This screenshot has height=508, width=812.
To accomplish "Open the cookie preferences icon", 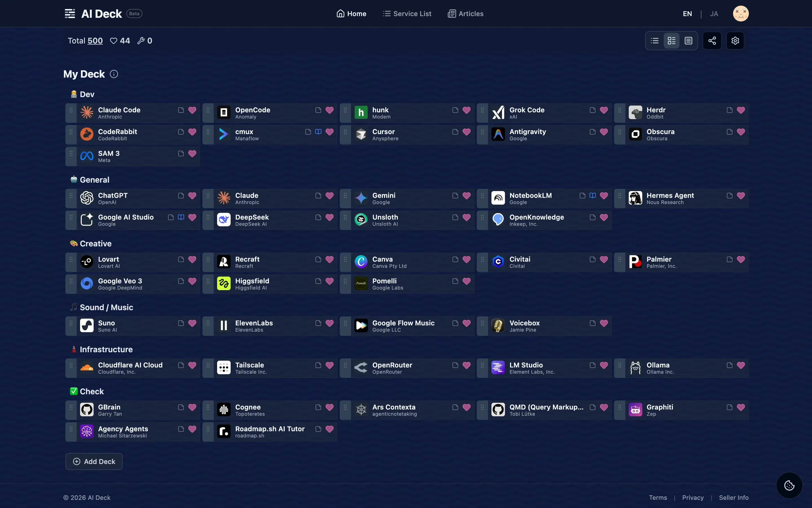I will pyautogui.click(x=789, y=485).
